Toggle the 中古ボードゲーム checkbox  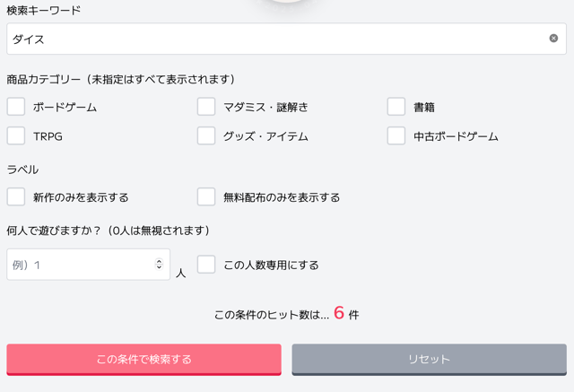[396, 136]
